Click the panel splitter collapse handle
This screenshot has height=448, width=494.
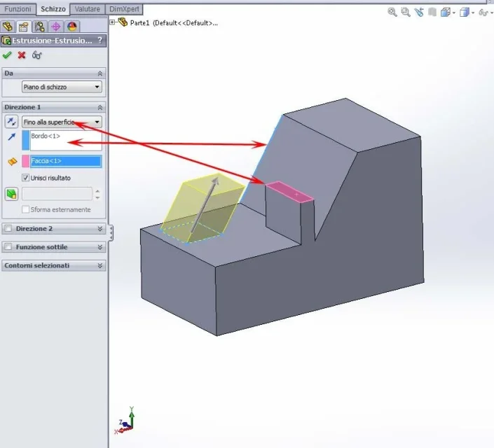(111, 232)
